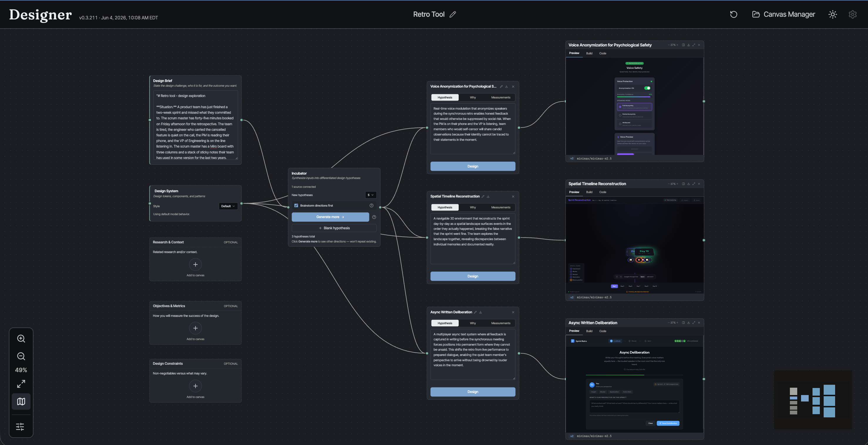The width and height of the screenshot is (868, 445).
Task: Select Partial Anonymity speaking mode
Action: (x=635, y=115)
